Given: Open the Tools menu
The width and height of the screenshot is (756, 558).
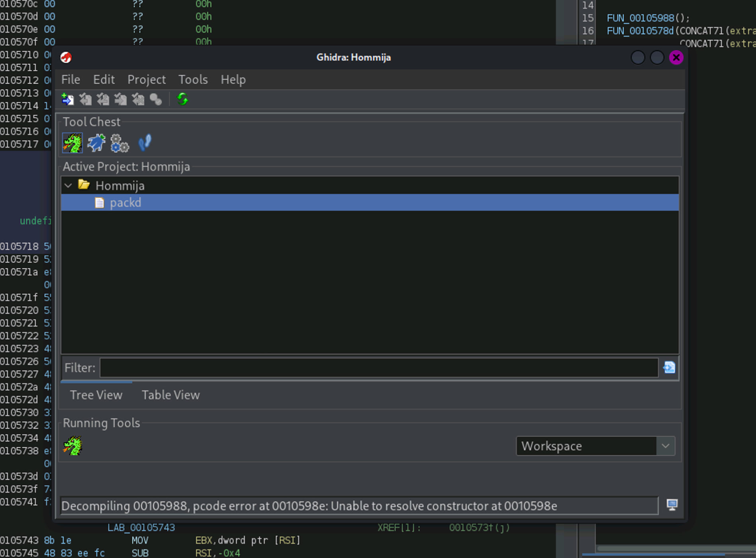Looking at the screenshot, I should click(x=193, y=80).
